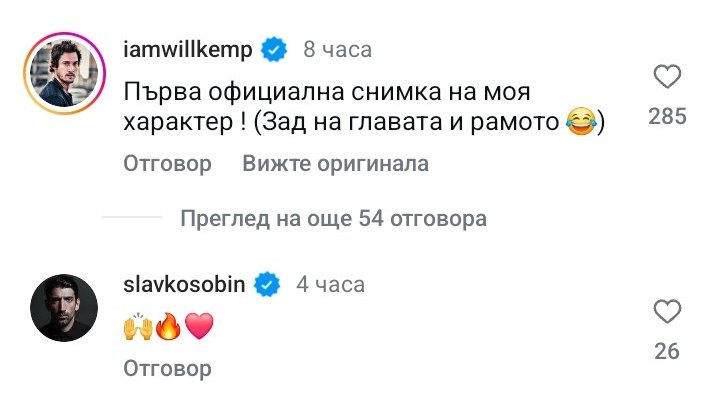View the 26 likes count on slavkosobin's comment
This screenshot has width=720, height=405.
click(667, 351)
